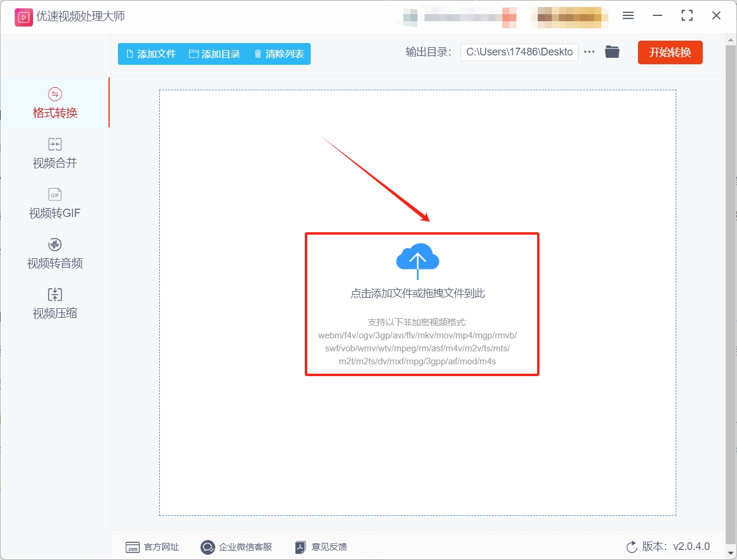Image resolution: width=737 pixels, height=560 pixels.
Task: Click the app logo icon in title bar
Action: 23,17
